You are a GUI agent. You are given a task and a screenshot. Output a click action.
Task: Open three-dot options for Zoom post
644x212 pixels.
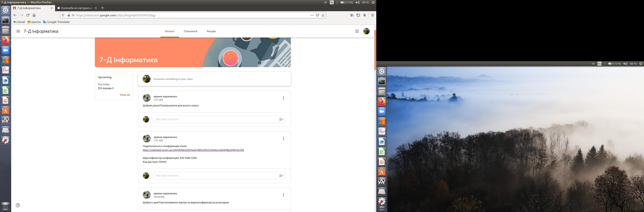point(284,139)
